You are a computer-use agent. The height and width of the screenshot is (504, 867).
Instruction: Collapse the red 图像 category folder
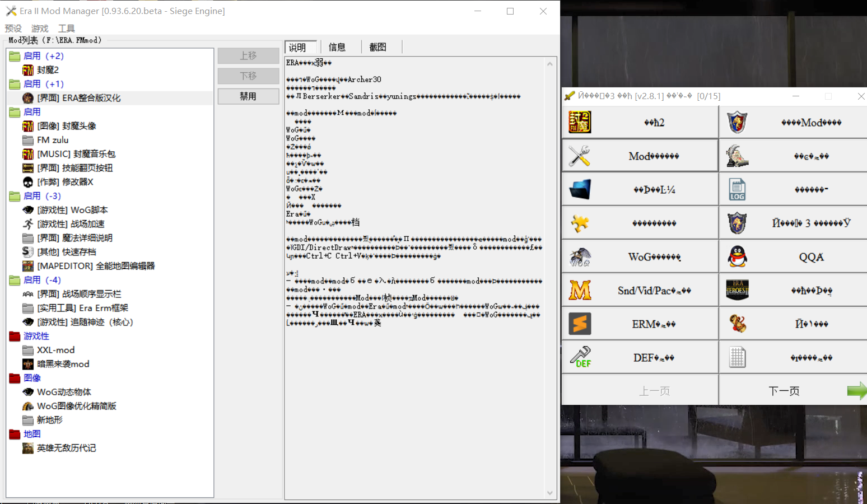(15, 378)
